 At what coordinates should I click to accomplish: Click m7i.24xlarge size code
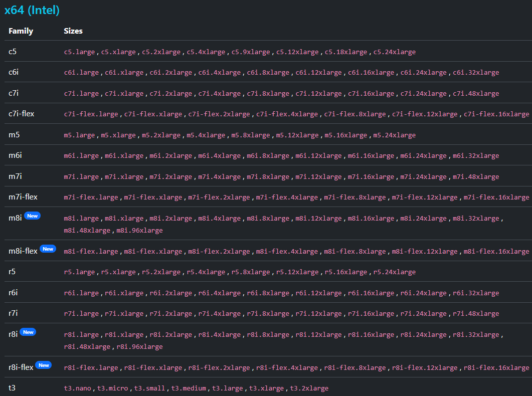click(423, 177)
